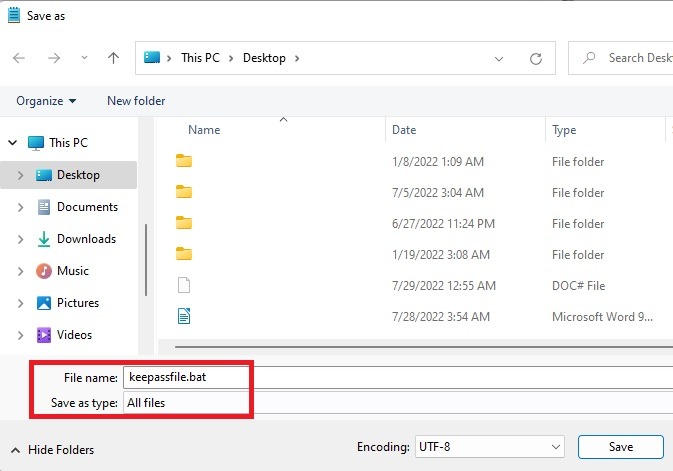Select folder dated 1/8/2022 1:09 AM
The width and height of the screenshot is (673, 471).
click(184, 161)
